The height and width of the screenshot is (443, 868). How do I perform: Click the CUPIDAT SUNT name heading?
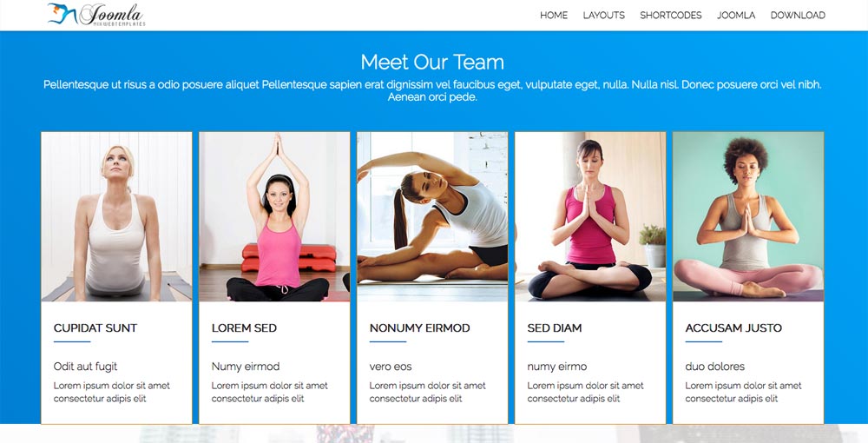[x=95, y=327]
